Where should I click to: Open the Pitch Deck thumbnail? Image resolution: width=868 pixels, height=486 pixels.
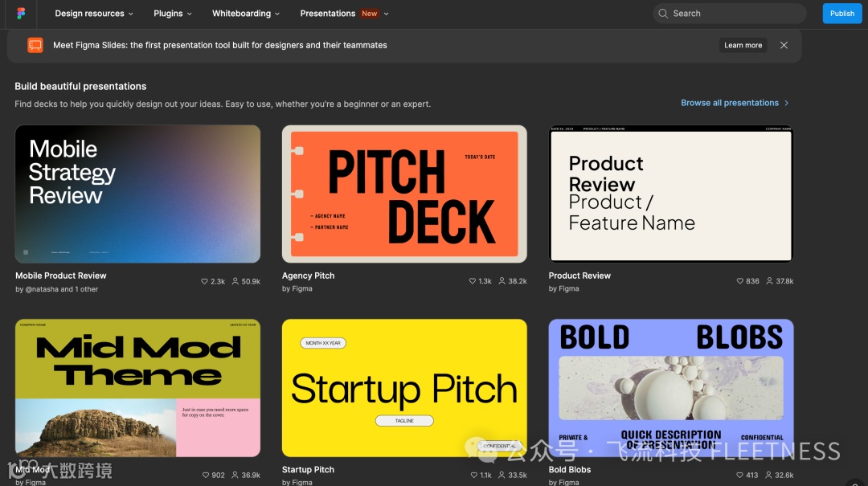pyautogui.click(x=404, y=194)
